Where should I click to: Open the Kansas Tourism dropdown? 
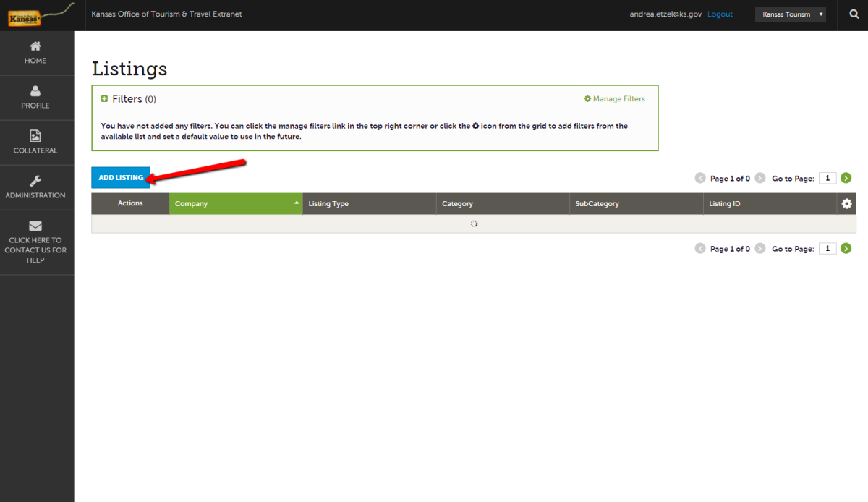click(x=790, y=14)
